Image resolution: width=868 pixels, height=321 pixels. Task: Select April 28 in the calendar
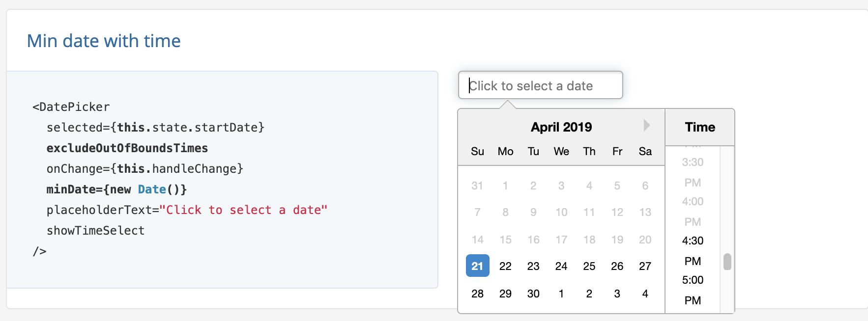click(477, 293)
